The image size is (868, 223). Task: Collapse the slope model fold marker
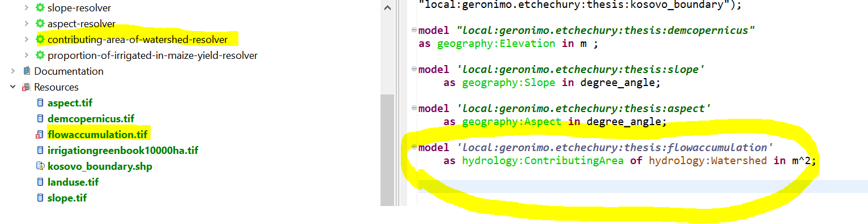point(414,69)
